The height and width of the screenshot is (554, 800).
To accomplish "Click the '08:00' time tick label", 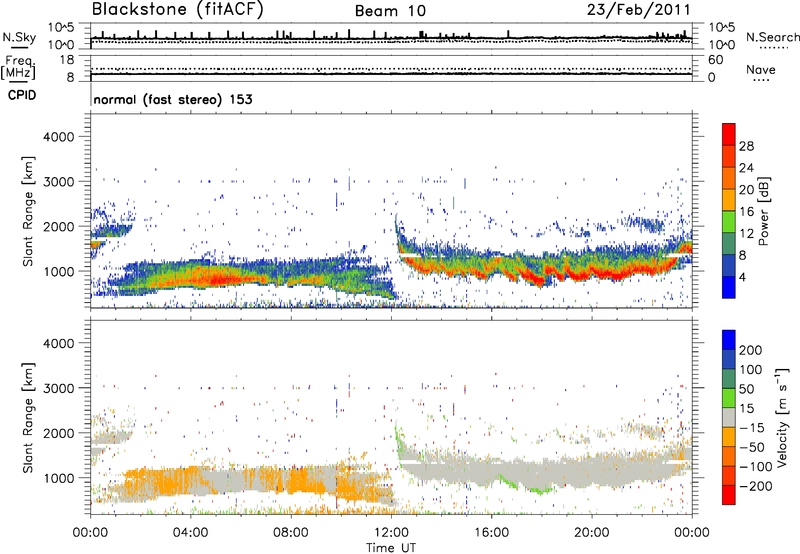I will click(290, 533).
